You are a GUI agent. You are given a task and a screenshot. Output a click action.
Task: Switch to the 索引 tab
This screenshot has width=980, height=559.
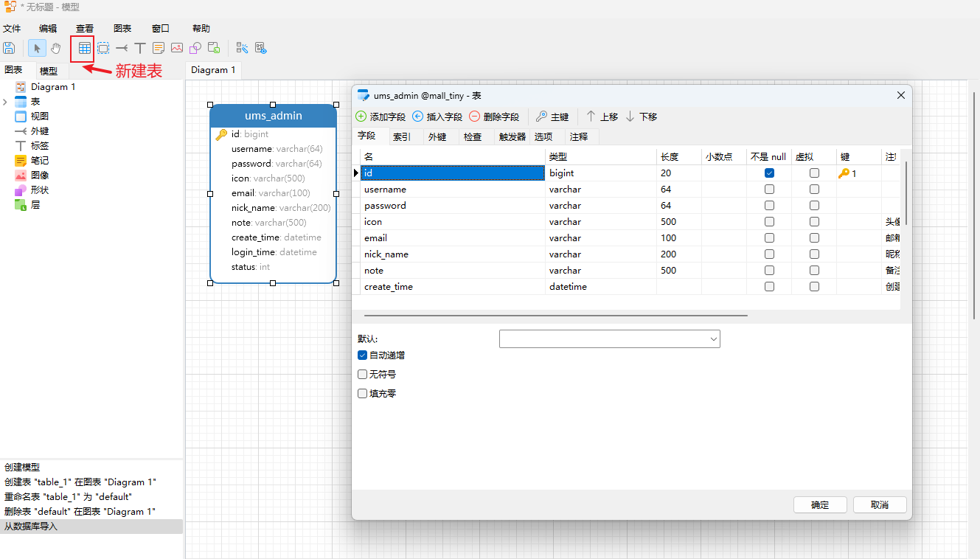pyautogui.click(x=402, y=137)
